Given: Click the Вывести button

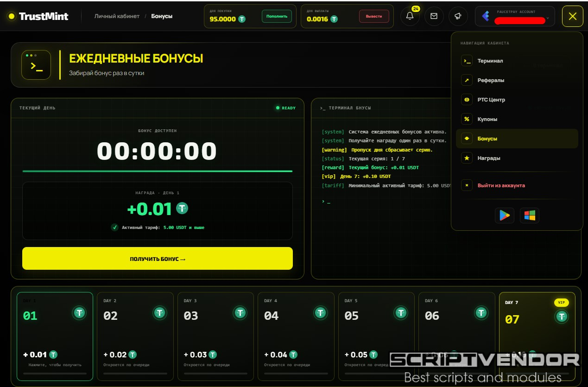Looking at the screenshot, I should (x=374, y=16).
